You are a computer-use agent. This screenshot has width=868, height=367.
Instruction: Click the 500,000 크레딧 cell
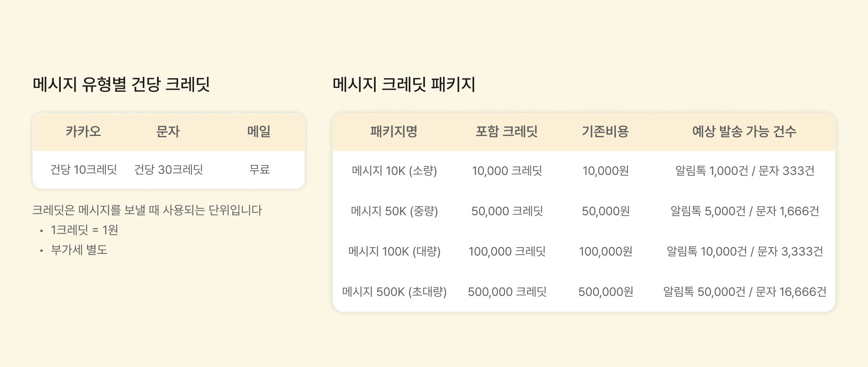(x=507, y=292)
